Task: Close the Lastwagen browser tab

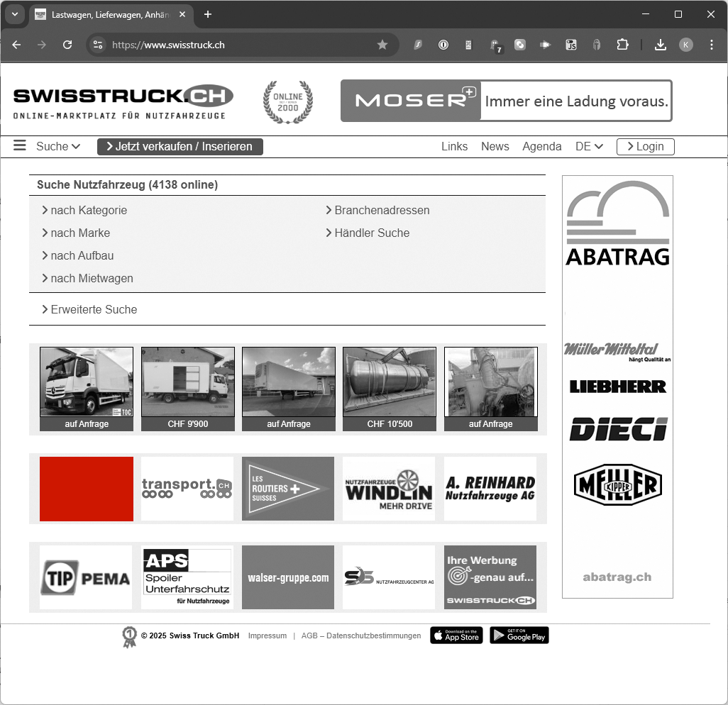Action: pyautogui.click(x=182, y=14)
